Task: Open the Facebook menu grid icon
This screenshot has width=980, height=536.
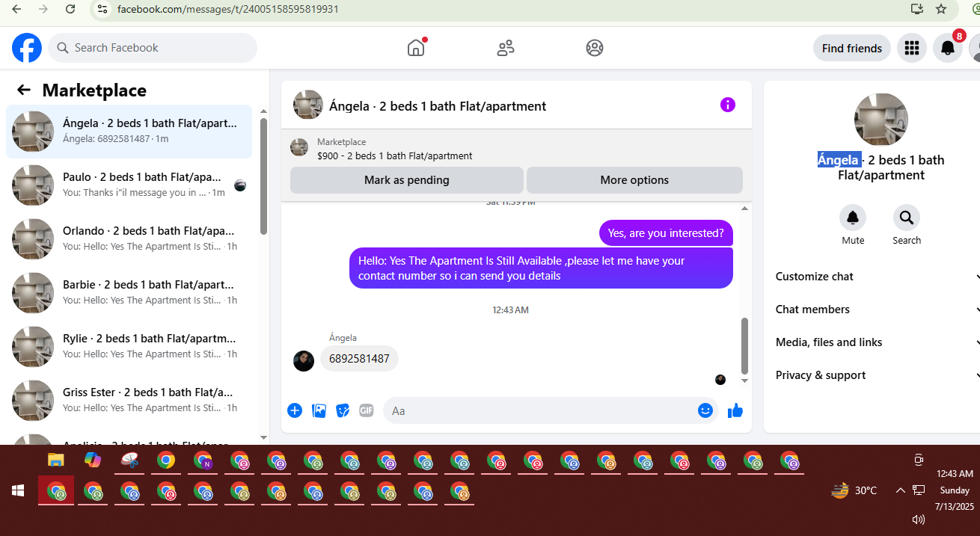Action: [x=911, y=48]
